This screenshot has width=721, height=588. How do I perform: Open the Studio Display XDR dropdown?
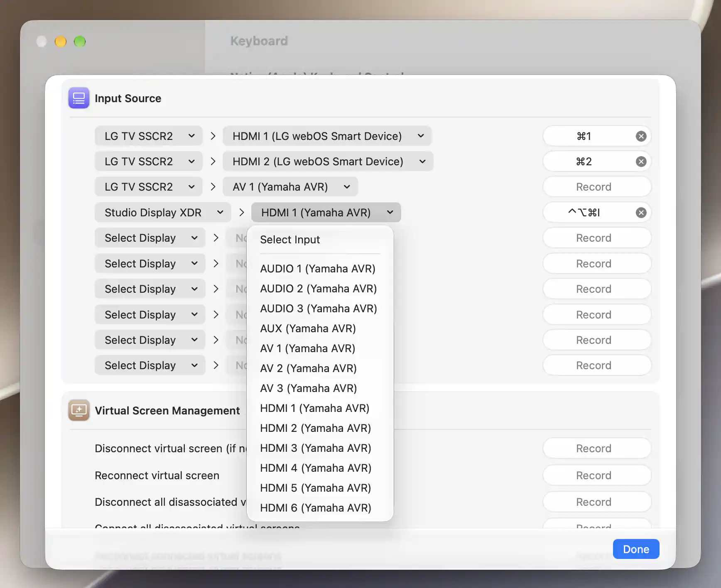pyautogui.click(x=163, y=213)
